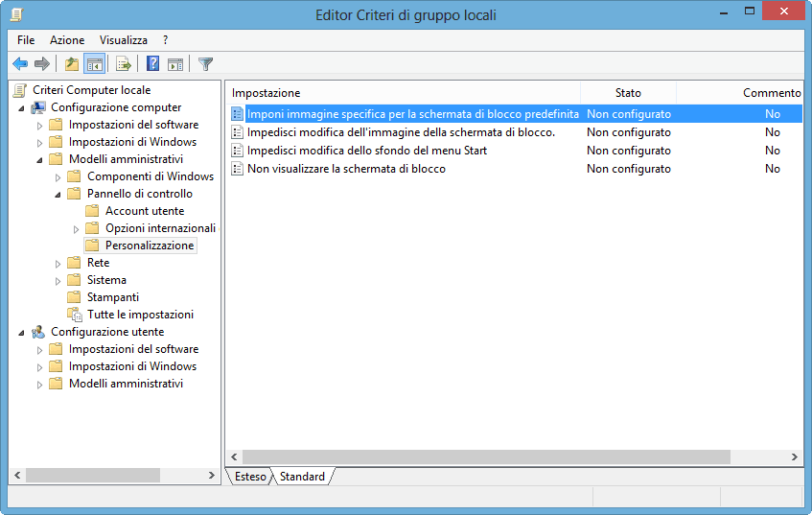This screenshot has height=515, width=812.
Task: Click policy icon for Imponi immagine specifica
Action: click(237, 114)
